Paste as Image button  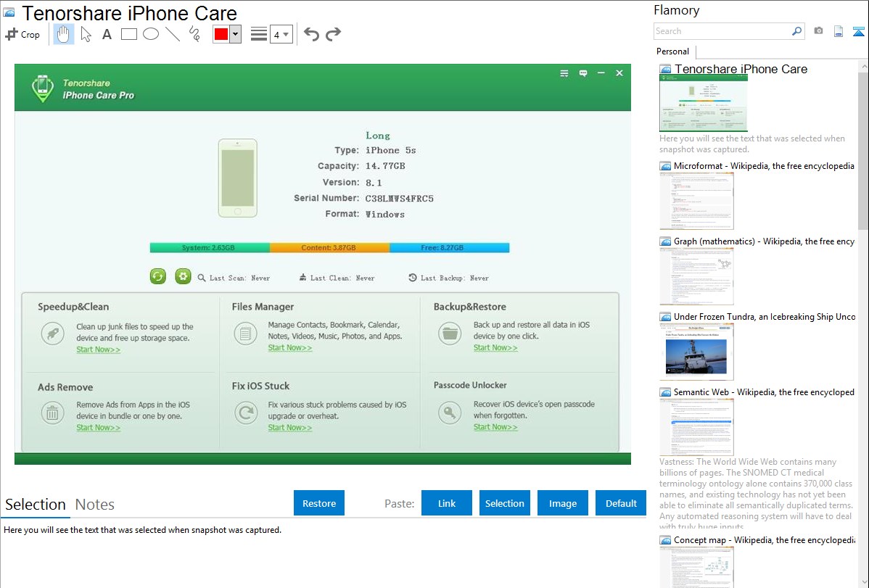tap(562, 503)
